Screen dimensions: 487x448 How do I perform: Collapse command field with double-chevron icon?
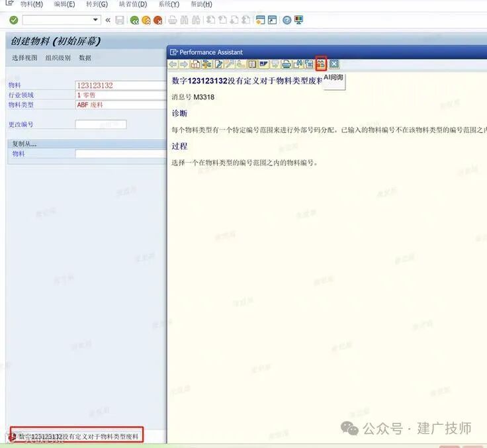click(108, 21)
